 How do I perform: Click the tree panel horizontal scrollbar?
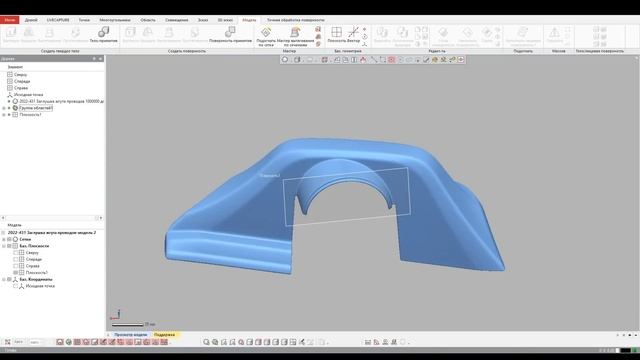(52, 218)
